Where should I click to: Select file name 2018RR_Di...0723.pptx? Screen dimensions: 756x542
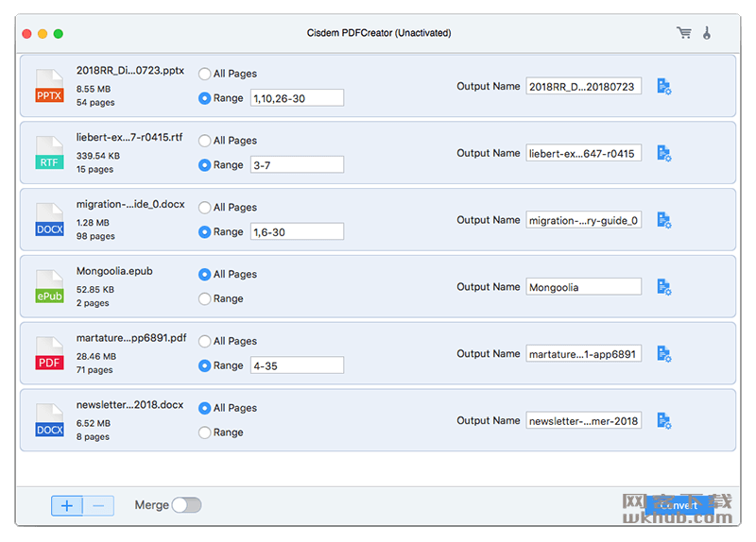pyautogui.click(x=130, y=70)
